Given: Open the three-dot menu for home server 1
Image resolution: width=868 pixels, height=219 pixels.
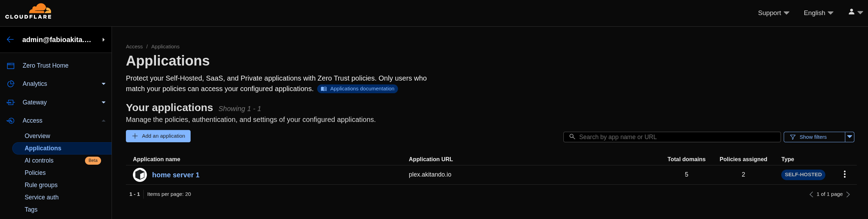Looking at the screenshot, I should (845, 174).
